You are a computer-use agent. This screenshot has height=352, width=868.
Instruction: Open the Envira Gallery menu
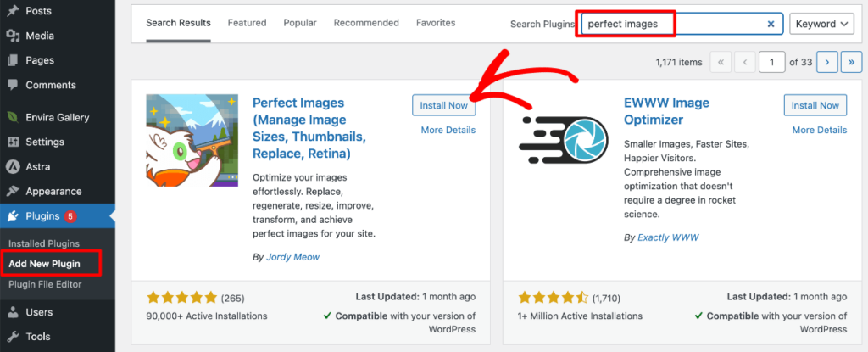click(58, 118)
